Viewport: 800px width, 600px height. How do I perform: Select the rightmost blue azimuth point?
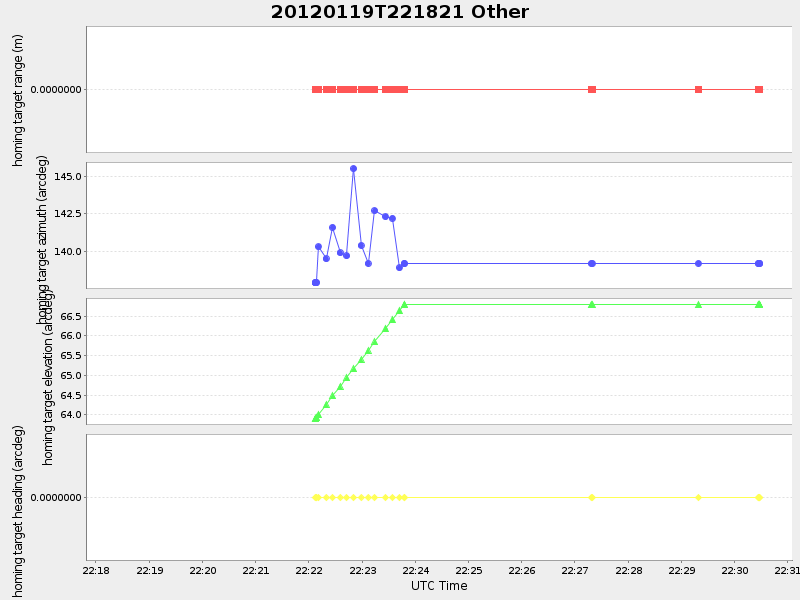pyautogui.click(x=757, y=264)
